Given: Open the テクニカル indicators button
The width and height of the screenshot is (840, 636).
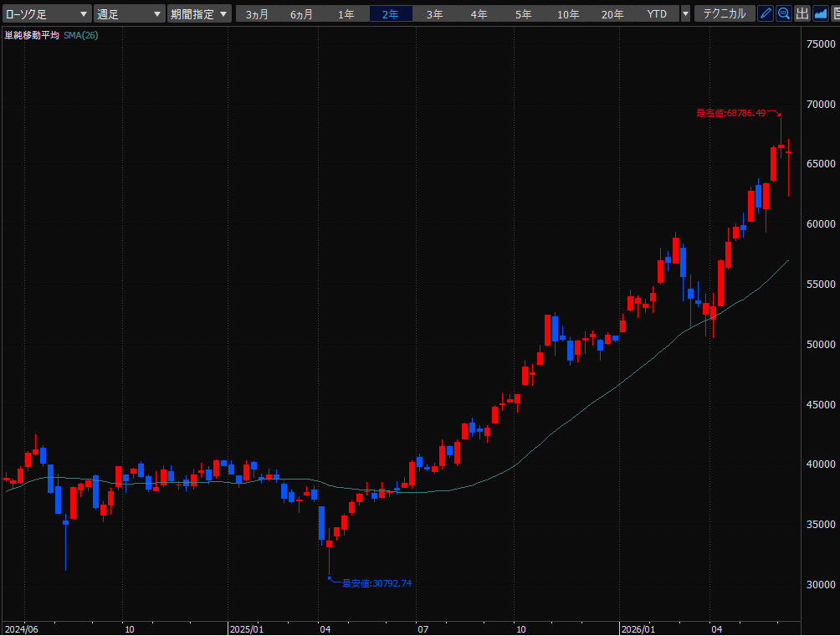Looking at the screenshot, I should click(725, 13).
